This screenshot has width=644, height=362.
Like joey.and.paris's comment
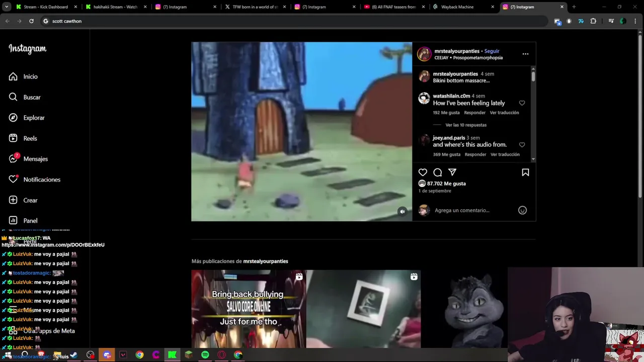point(522,145)
